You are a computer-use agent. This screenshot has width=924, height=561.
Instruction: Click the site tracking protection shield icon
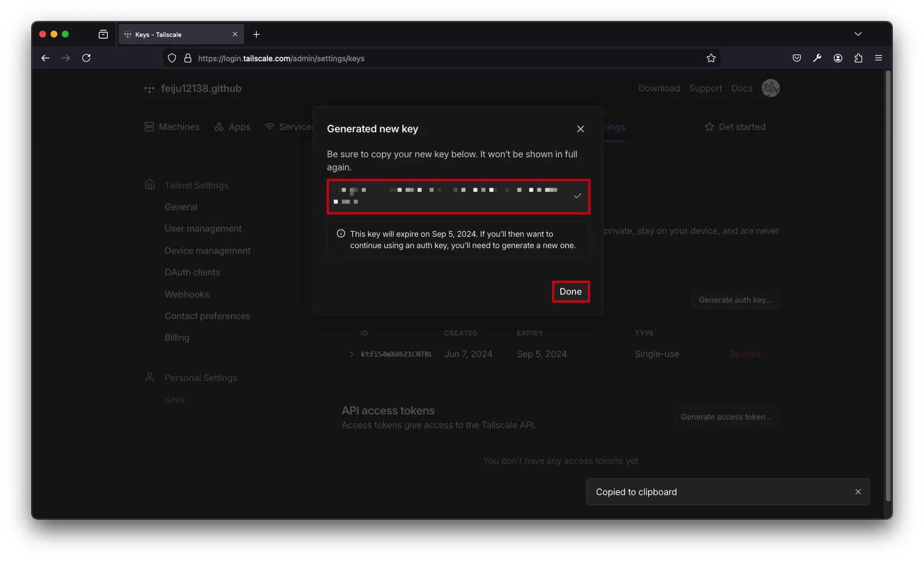point(172,58)
